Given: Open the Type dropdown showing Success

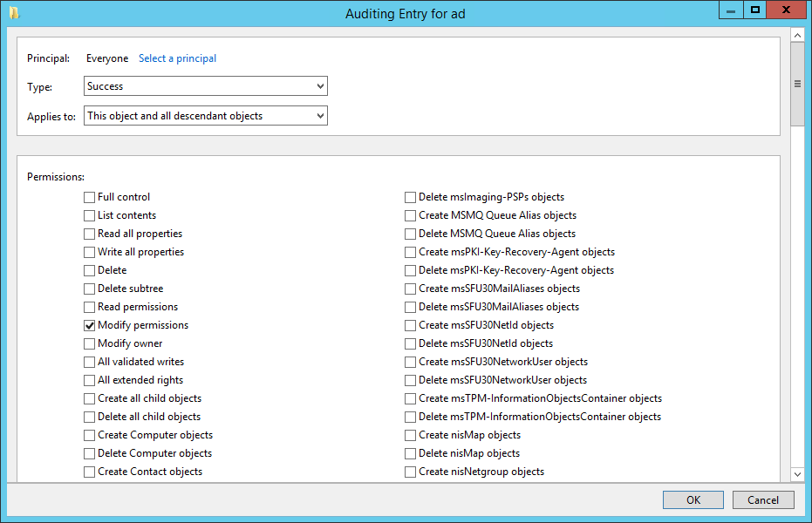Looking at the screenshot, I should 206,86.
